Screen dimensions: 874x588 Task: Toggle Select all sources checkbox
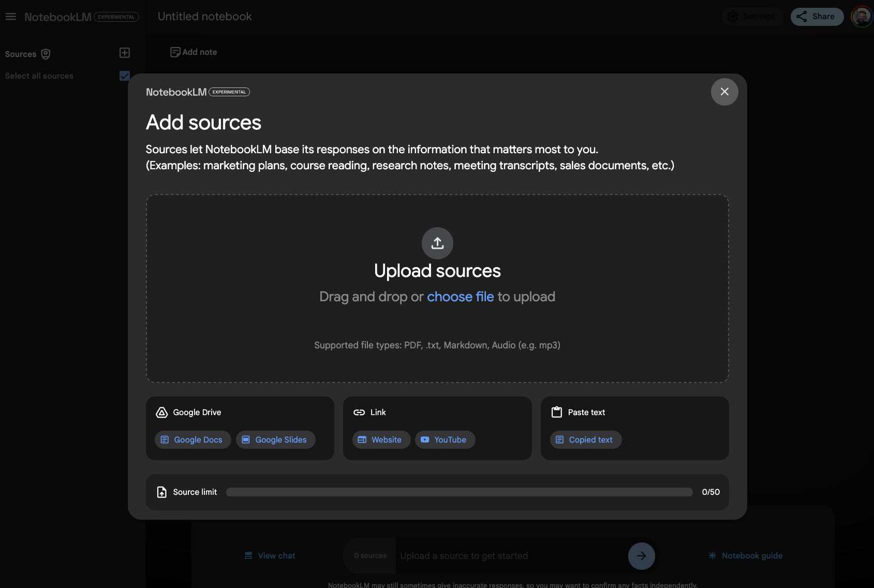click(125, 76)
